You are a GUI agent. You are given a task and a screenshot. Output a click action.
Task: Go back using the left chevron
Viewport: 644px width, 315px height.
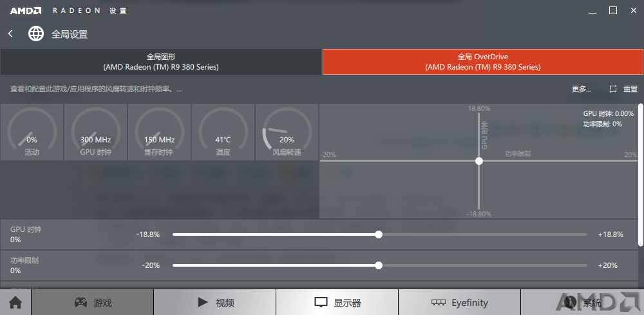(11, 33)
